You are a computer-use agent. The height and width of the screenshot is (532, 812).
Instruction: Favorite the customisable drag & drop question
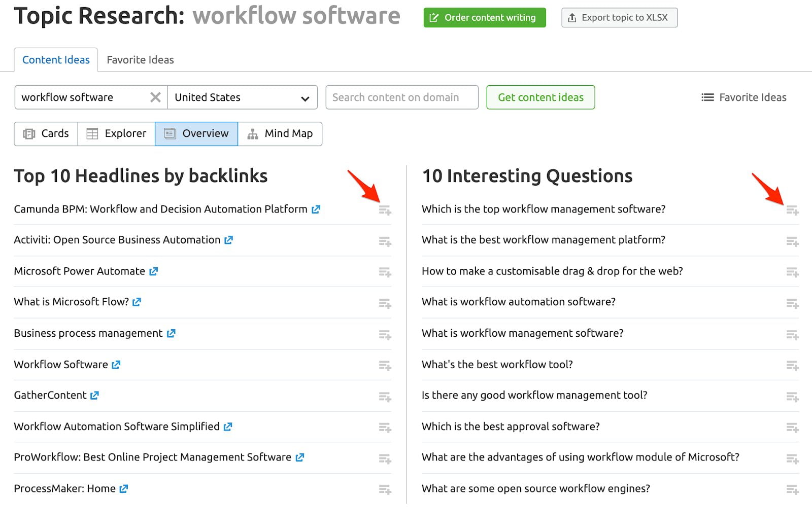coord(793,272)
